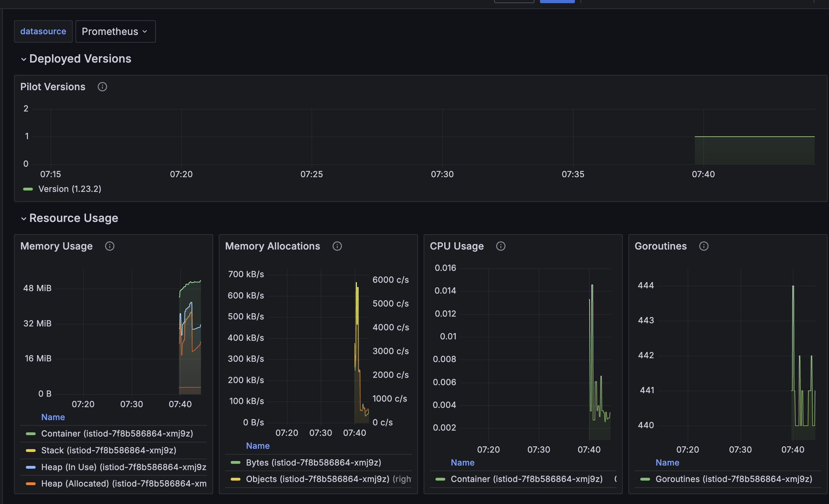829x504 pixels.
Task: Click the green Container swatch in the Memory Usage legend
Action: 31,434
